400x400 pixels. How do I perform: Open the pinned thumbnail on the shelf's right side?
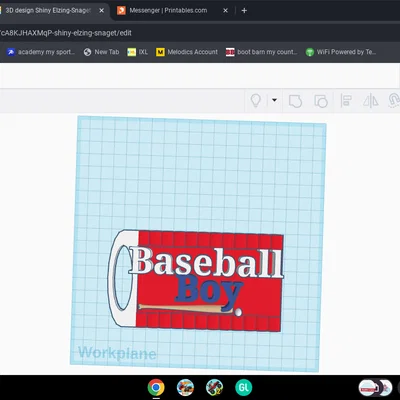(375, 388)
